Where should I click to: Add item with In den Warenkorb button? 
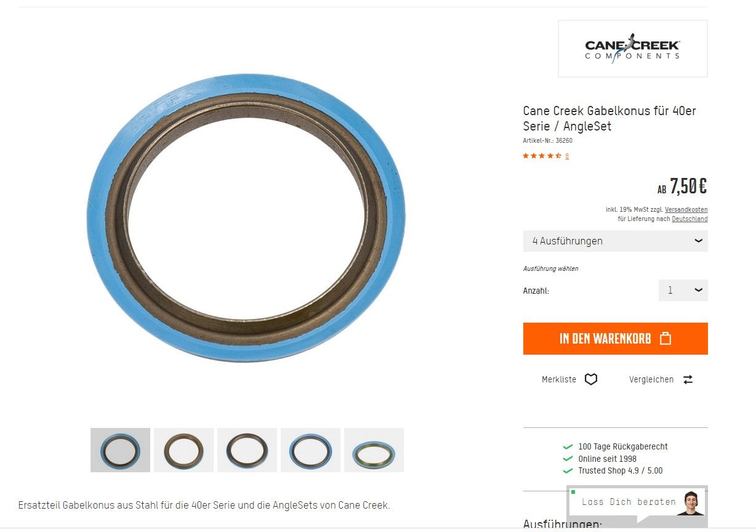tap(616, 339)
